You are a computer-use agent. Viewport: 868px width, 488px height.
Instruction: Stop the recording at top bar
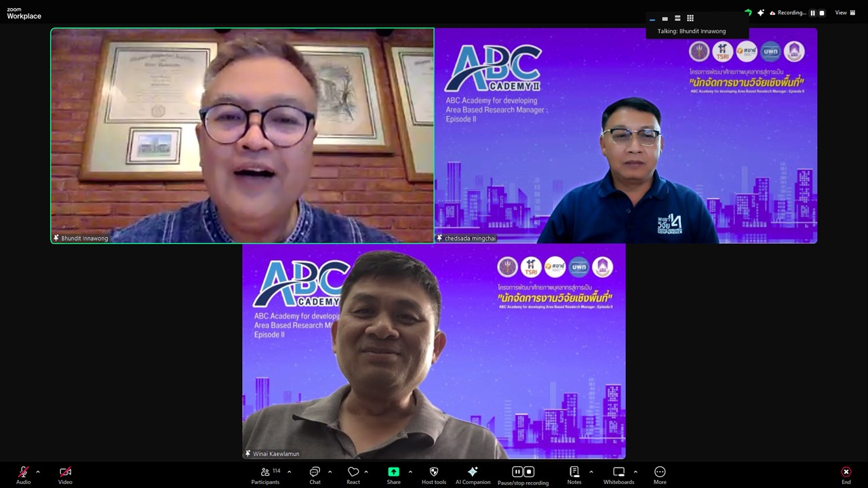tap(822, 13)
